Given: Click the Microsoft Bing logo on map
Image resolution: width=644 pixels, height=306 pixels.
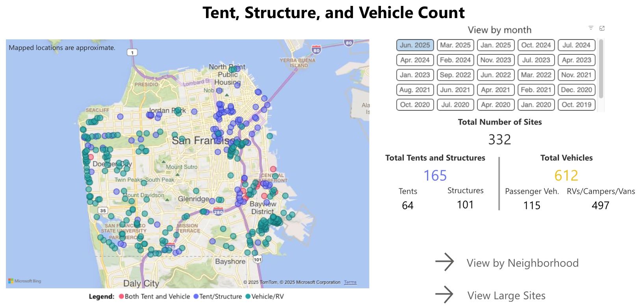Looking at the screenshot, I should pos(24,281).
